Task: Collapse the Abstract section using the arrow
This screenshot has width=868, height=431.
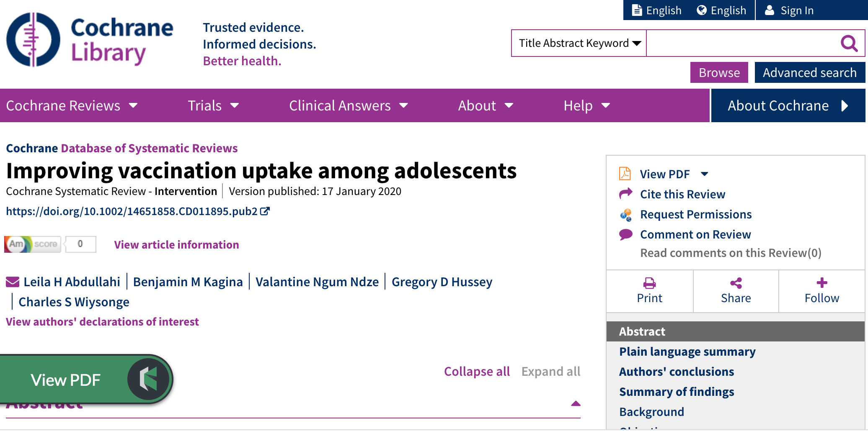Action: click(576, 403)
